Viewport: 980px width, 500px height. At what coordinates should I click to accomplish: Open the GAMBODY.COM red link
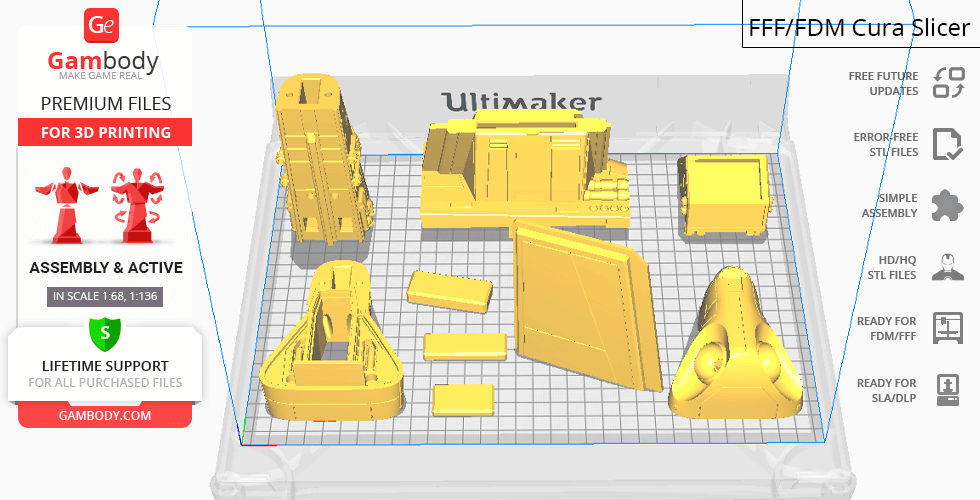tap(105, 415)
